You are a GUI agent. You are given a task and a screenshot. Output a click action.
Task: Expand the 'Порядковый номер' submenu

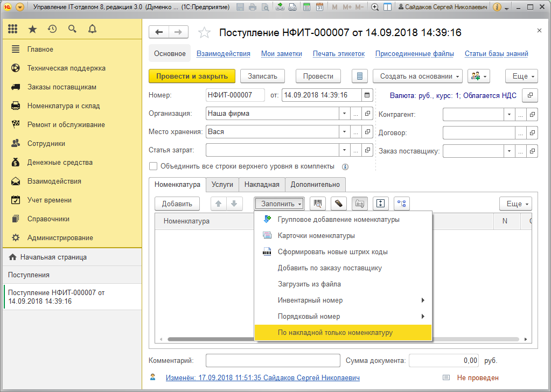343,317
